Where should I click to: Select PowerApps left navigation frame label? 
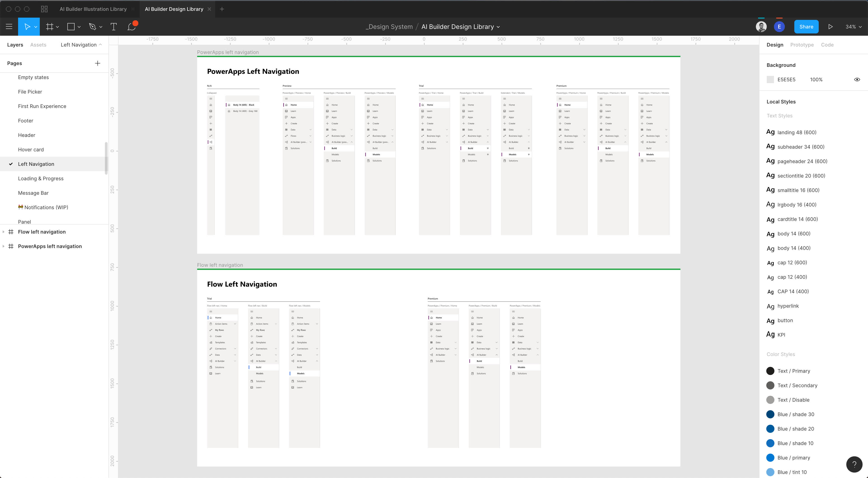click(x=228, y=52)
